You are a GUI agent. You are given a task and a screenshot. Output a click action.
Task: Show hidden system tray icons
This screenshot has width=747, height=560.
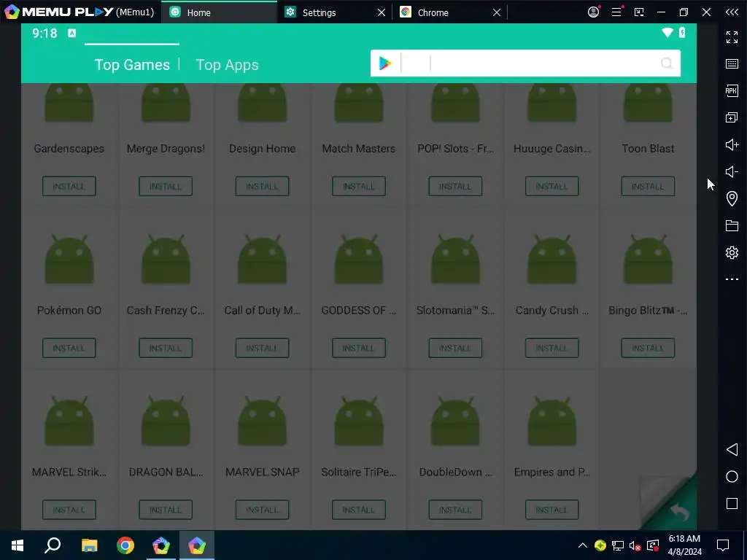click(582, 545)
